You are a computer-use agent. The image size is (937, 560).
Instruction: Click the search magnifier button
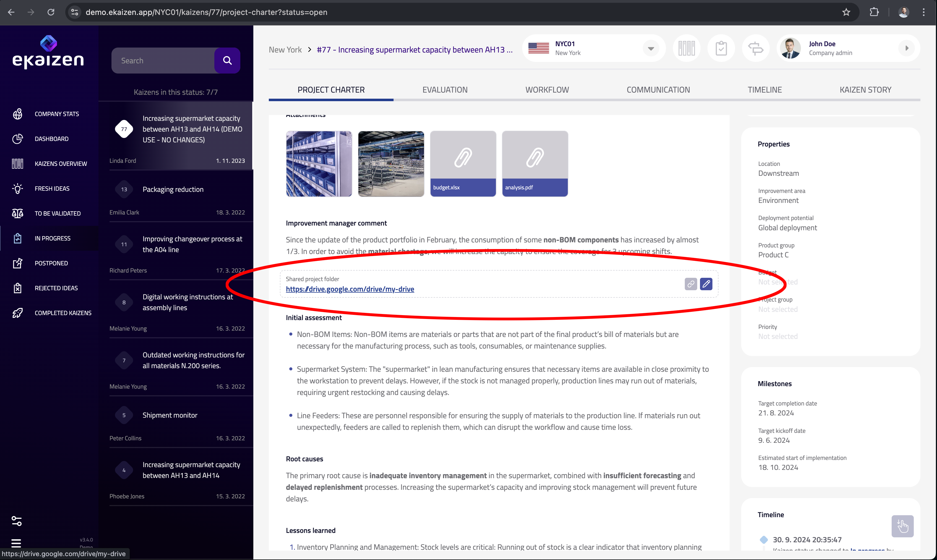click(x=227, y=60)
